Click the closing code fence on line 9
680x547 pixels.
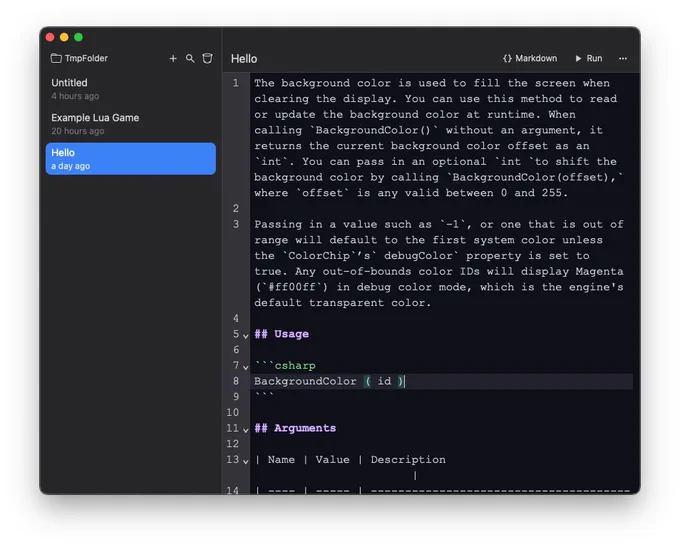tap(264, 395)
